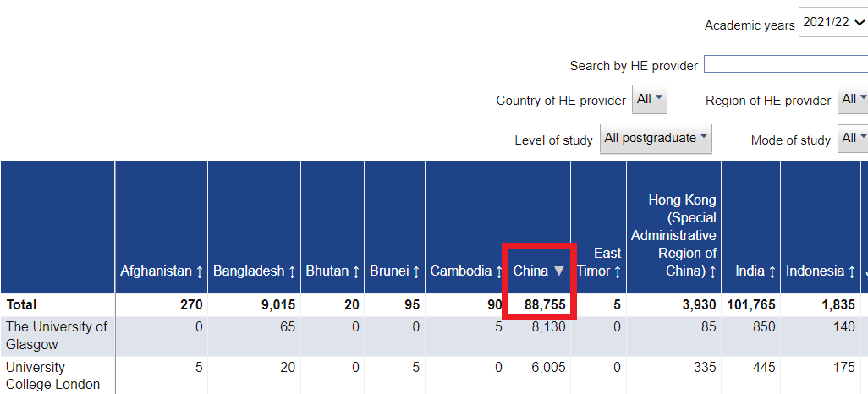
Task: Reverse the China column descending sort triangle
Action: pos(559,271)
